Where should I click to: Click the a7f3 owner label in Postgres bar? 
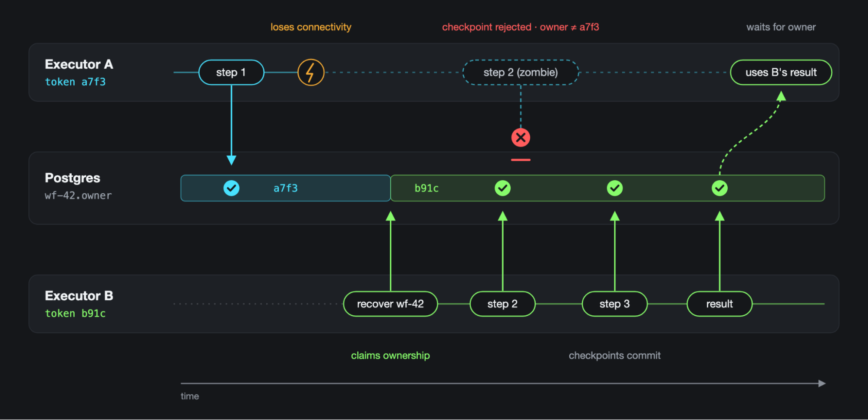285,188
